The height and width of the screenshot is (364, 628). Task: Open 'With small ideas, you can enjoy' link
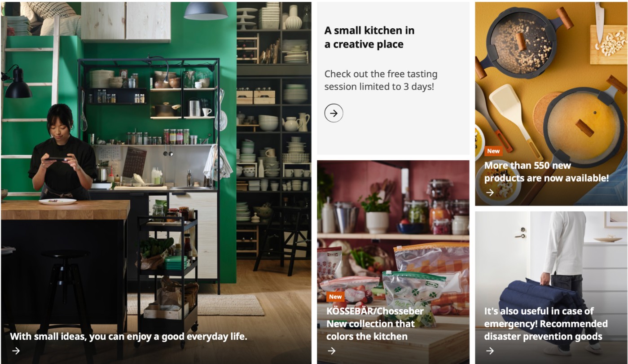pos(129,336)
